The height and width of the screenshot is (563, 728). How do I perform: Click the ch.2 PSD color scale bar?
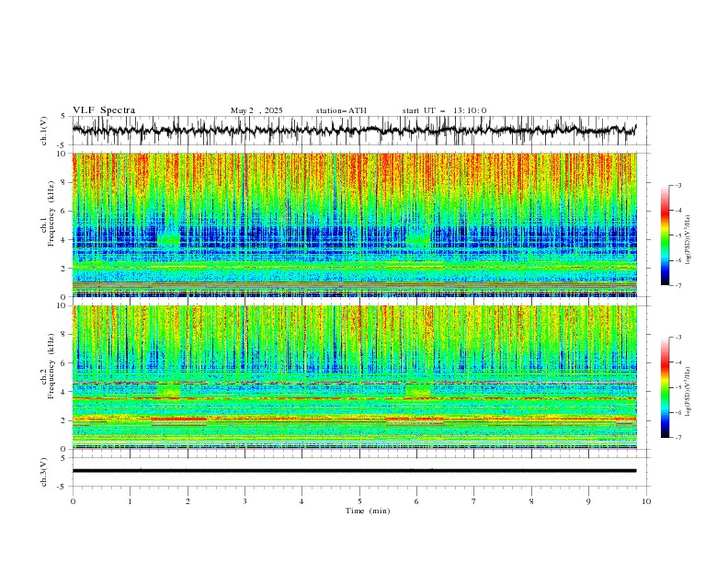pos(665,387)
